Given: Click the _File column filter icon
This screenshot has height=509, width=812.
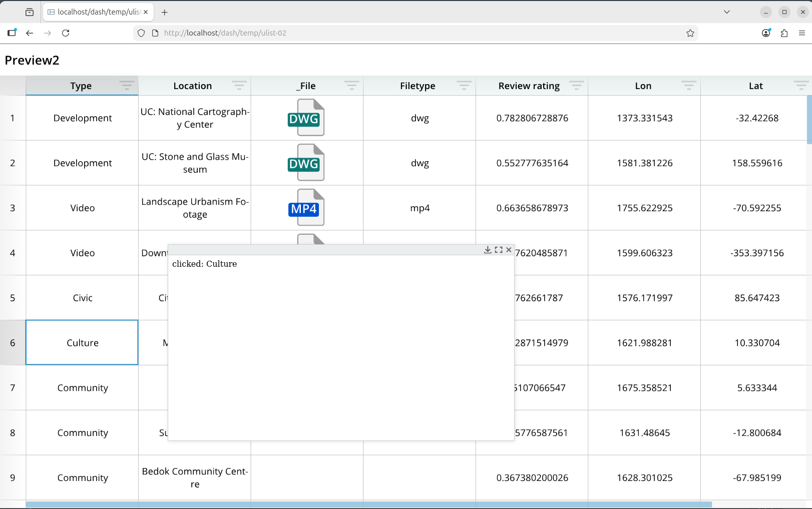Looking at the screenshot, I should 351,86.
